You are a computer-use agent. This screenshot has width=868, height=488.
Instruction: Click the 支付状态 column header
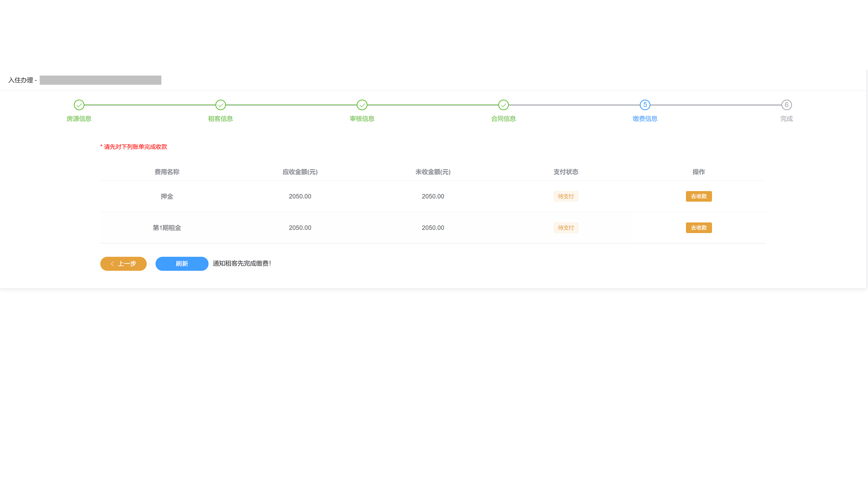coord(566,172)
